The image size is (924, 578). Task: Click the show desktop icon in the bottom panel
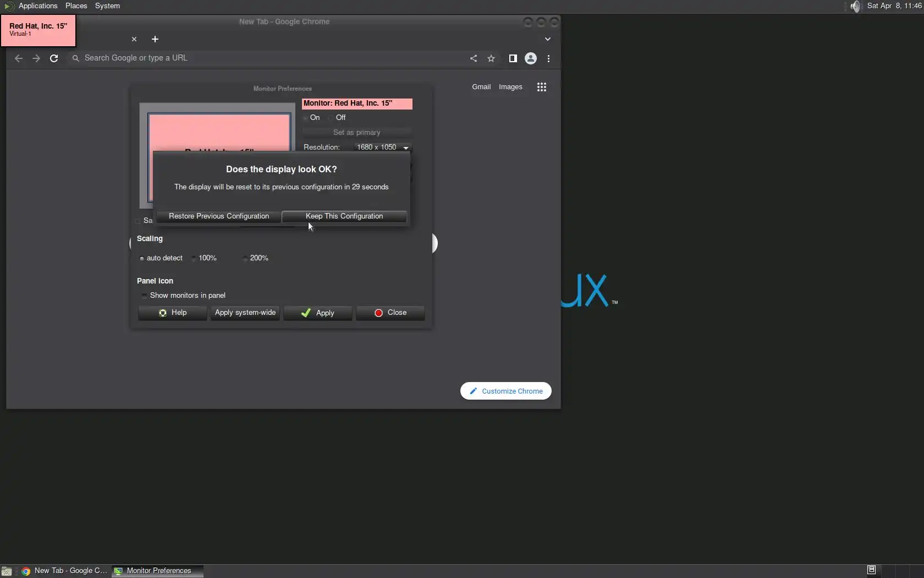pyautogui.click(x=7, y=571)
